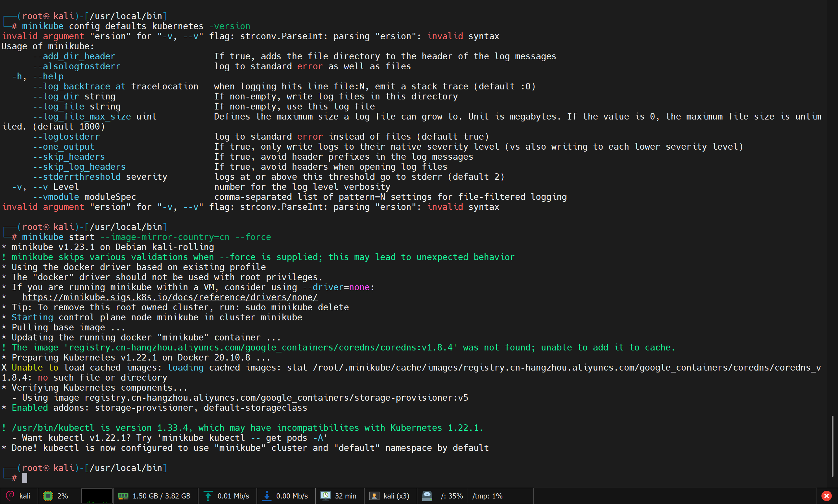Click the /tmp 1% usage indicator
This screenshot has height=504, width=838.
point(487,496)
